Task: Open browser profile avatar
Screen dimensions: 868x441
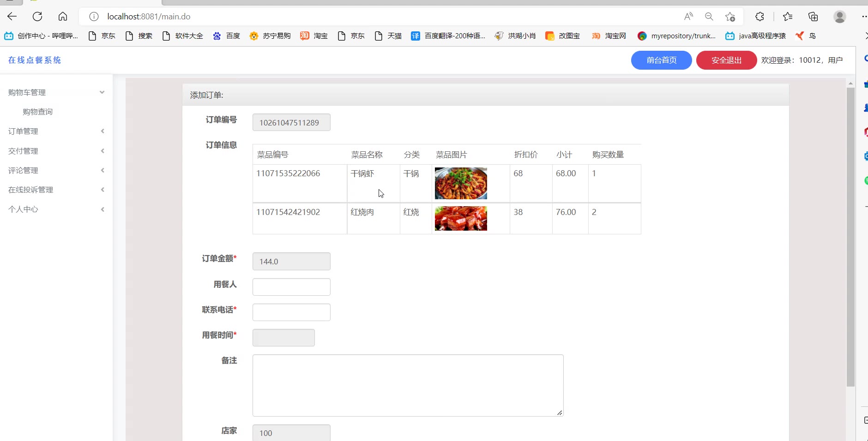Action: coord(840,17)
